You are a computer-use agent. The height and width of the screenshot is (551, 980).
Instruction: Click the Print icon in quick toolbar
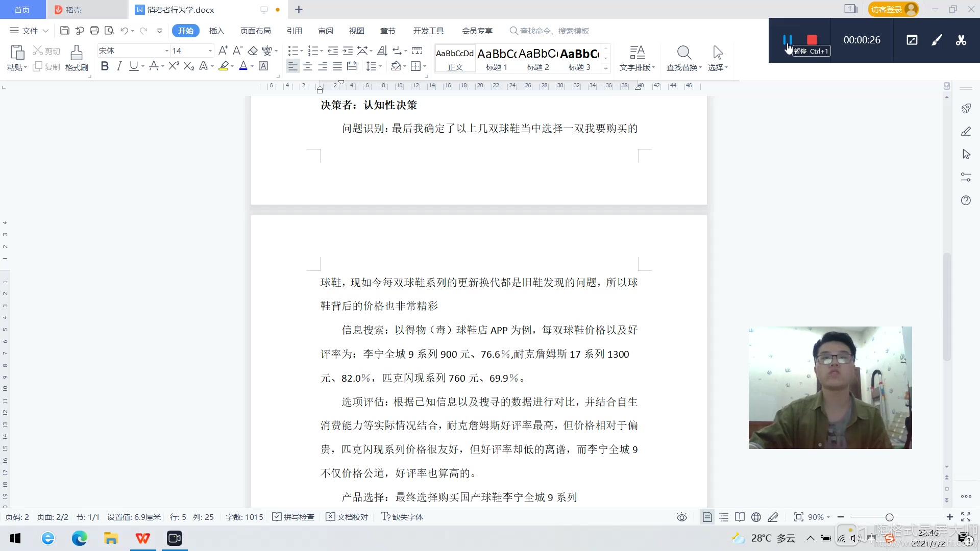coord(94,31)
